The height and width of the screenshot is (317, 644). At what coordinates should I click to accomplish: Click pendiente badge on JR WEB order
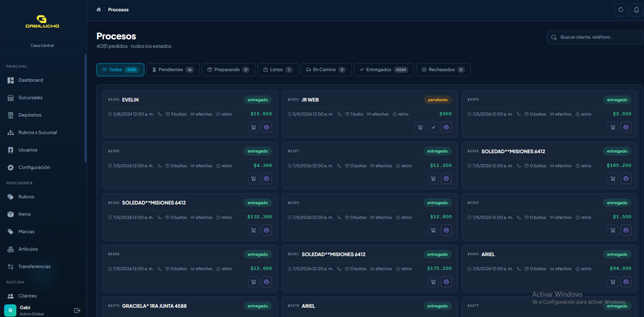pyautogui.click(x=438, y=100)
